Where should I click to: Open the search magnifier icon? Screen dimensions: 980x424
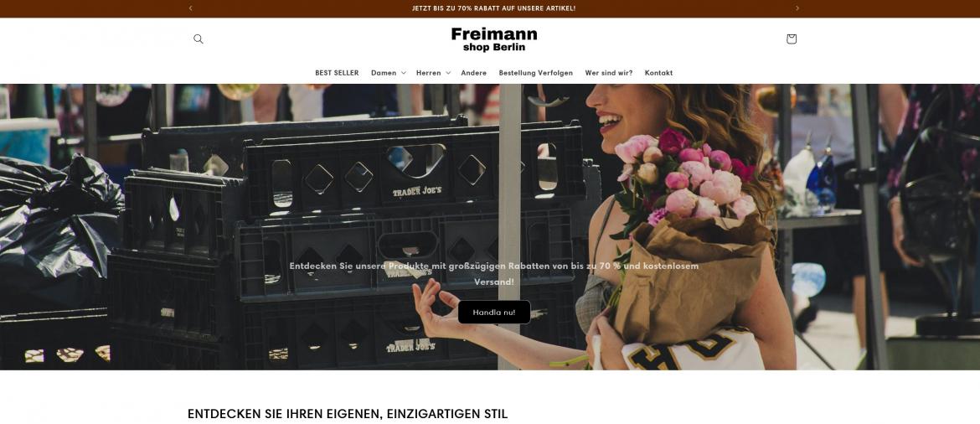[199, 39]
